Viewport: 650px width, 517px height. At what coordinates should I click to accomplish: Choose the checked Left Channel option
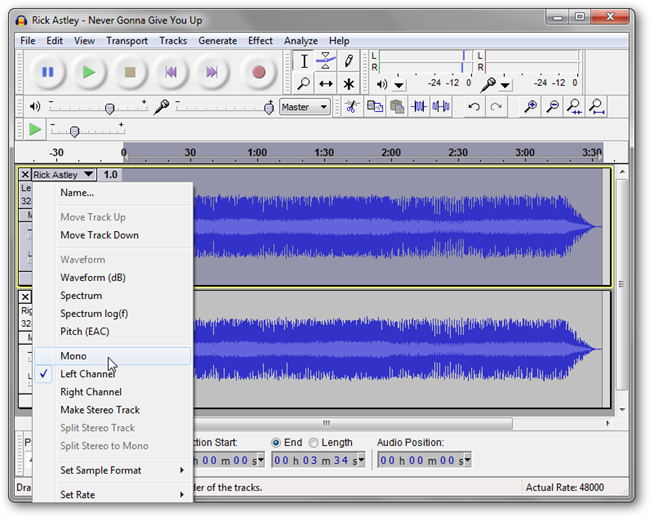(x=90, y=374)
